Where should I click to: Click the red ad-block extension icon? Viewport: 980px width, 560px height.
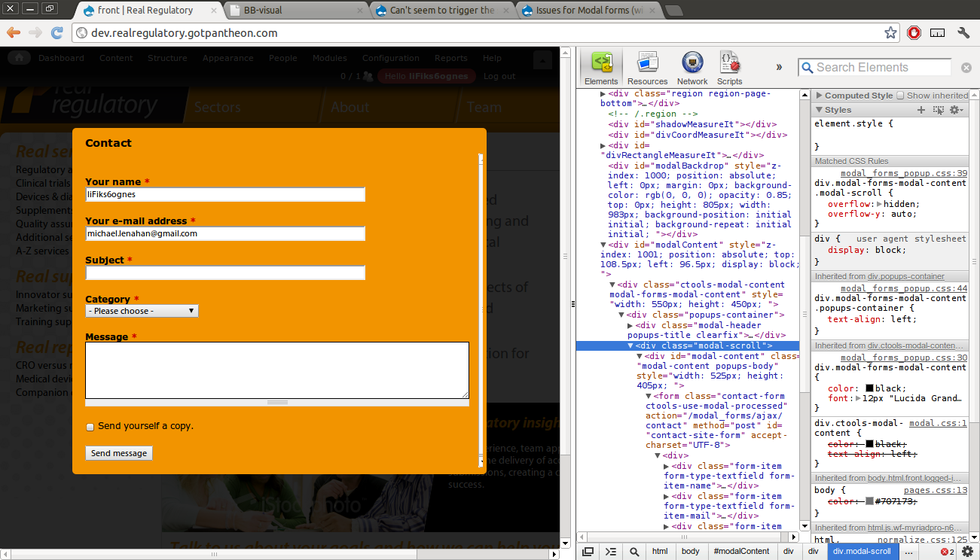[914, 33]
